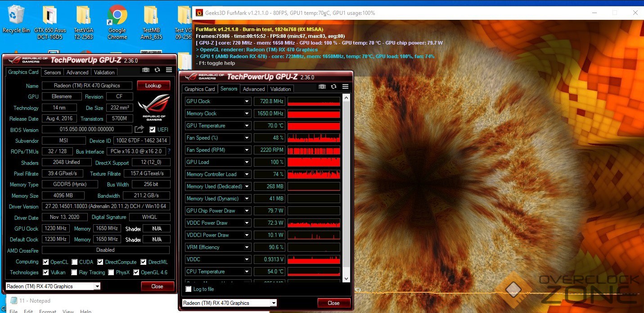Open the Recycle Bin desktop icon

(16, 19)
